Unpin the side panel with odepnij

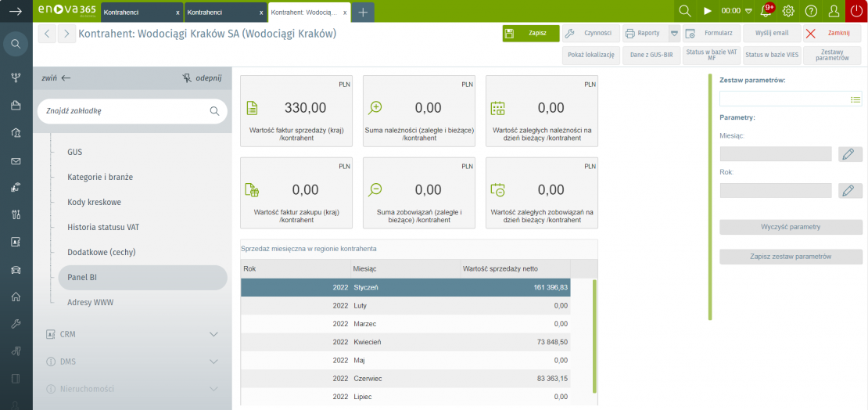click(202, 78)
